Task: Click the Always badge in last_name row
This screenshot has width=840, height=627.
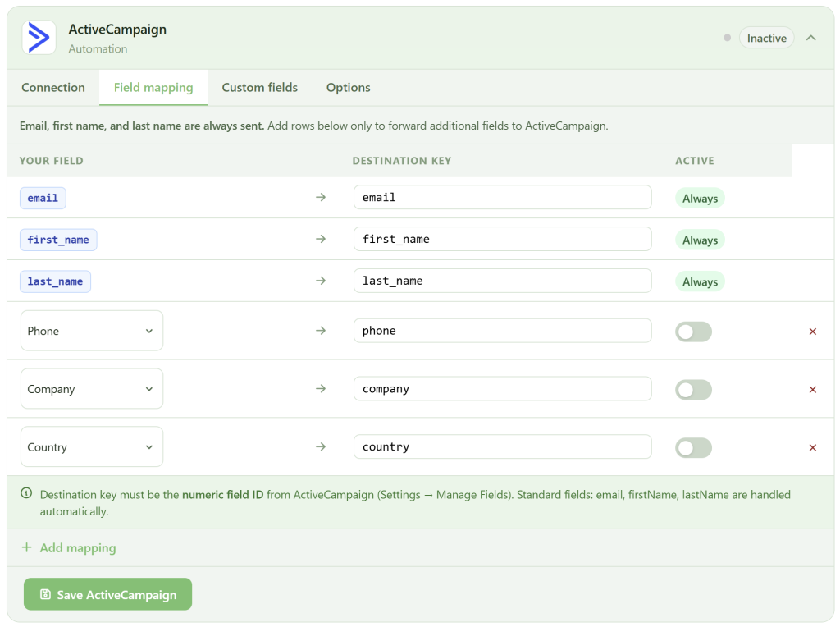Action: 700,281
